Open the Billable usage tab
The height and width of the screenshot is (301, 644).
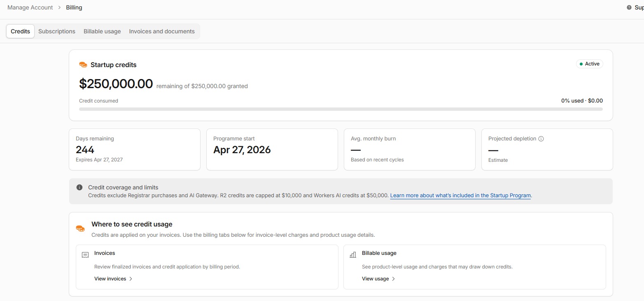(x=102, y=31)
